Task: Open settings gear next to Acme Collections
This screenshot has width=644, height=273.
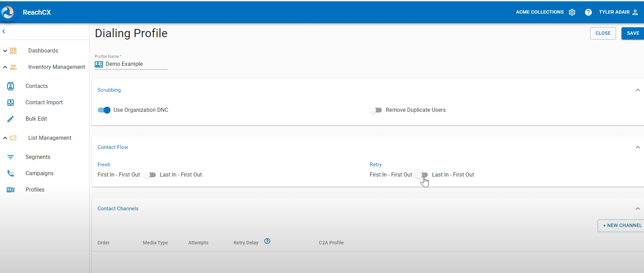Action: (x=572, y=12)
